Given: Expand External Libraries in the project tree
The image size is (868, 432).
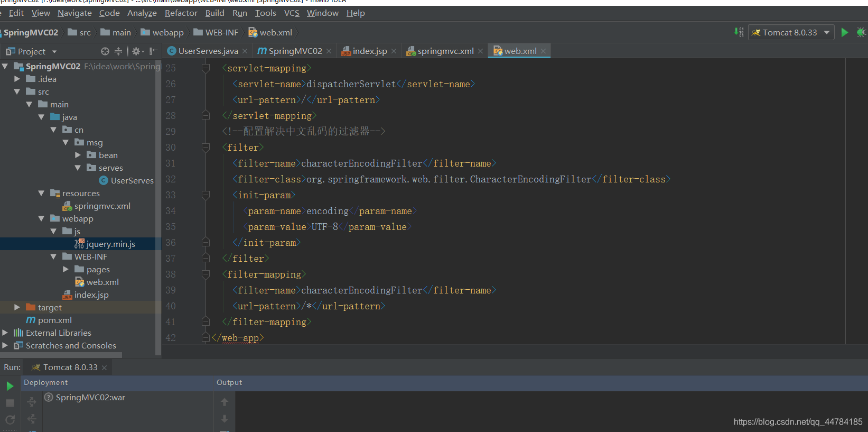Looking at the screenshot, I should (5, 333).
